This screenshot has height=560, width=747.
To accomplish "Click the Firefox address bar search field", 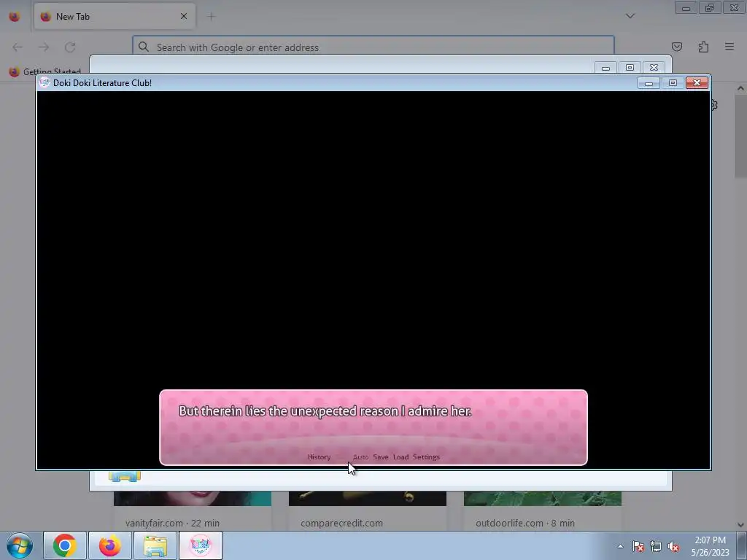I will coord(373,47).
